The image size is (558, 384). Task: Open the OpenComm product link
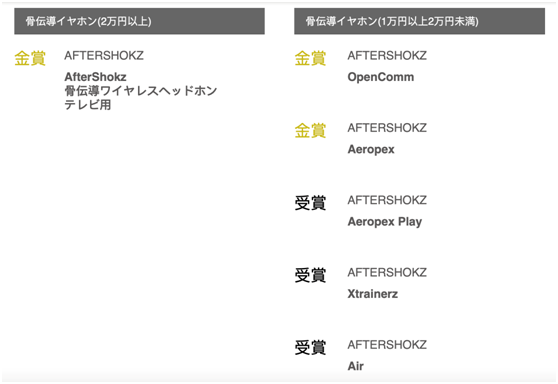(380, 77)
